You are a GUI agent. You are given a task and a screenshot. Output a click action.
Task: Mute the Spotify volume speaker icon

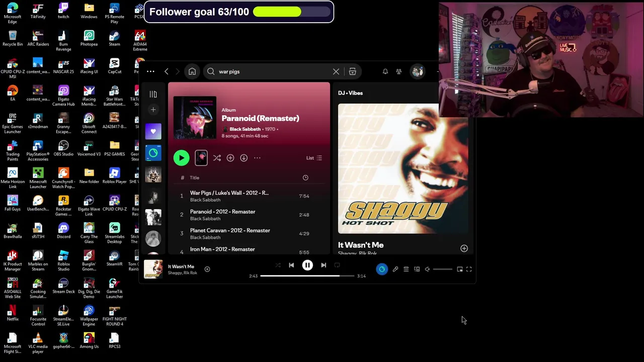[x=427, y=269]
